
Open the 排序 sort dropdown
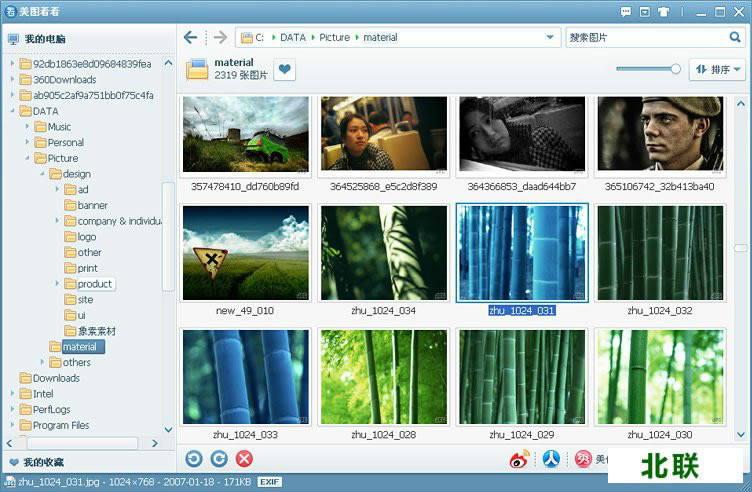pos(717,70)
